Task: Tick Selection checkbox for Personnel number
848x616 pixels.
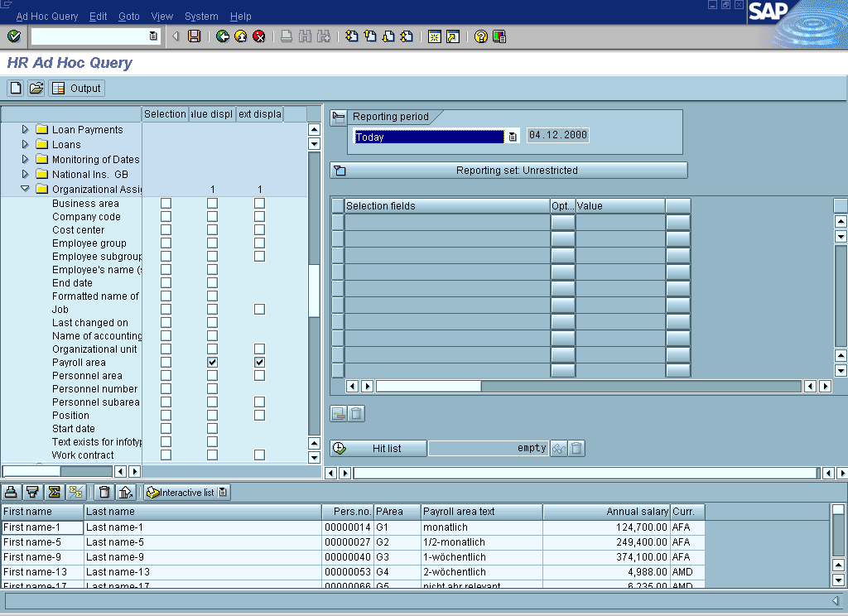Action: click(166, 389)
